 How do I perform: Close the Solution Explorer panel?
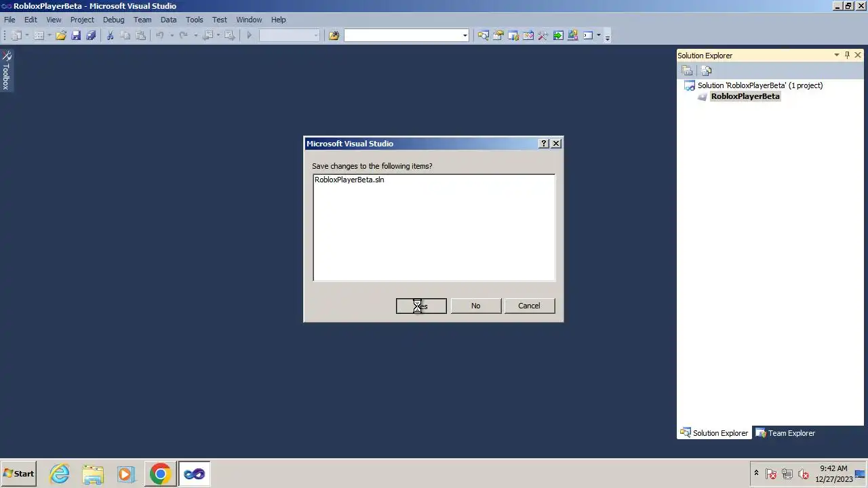858,55
